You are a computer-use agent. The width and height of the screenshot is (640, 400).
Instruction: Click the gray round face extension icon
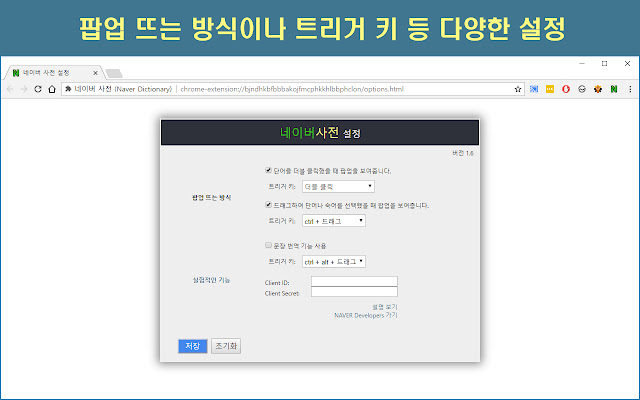click(x=582, y=89)
